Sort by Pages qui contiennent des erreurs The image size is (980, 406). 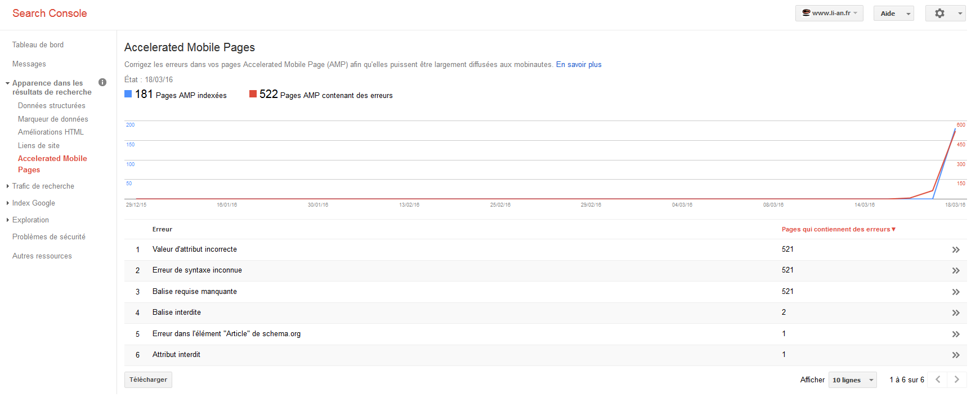(x=836, y=229)
